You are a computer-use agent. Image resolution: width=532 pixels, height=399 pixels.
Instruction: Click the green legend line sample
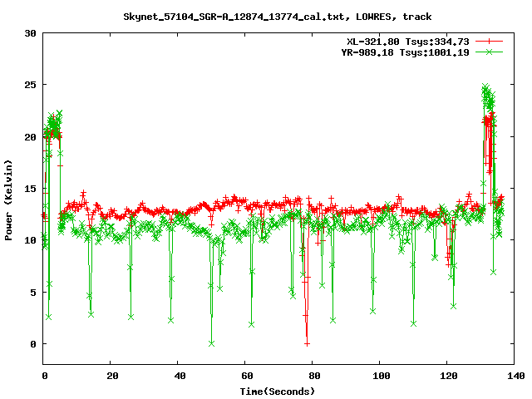point(489,52)
